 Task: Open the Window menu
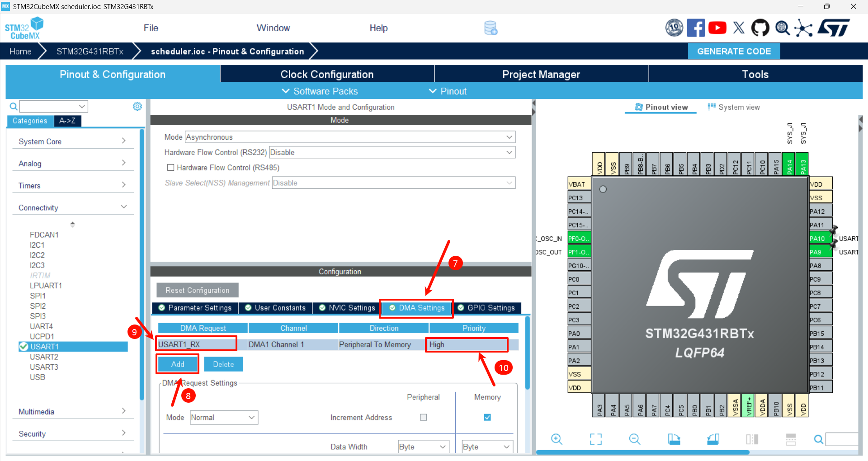point(274,28)
